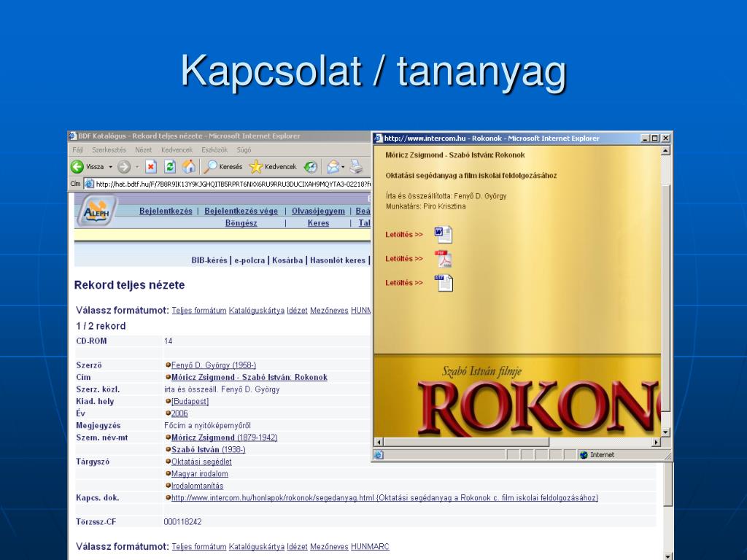747x560 pixels.
Task: Click the scroll right arrow in Rokonok window
Action: (657, 442)
